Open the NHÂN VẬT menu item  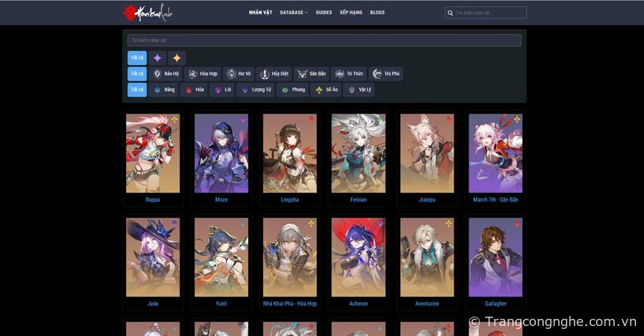click(260, 13)
